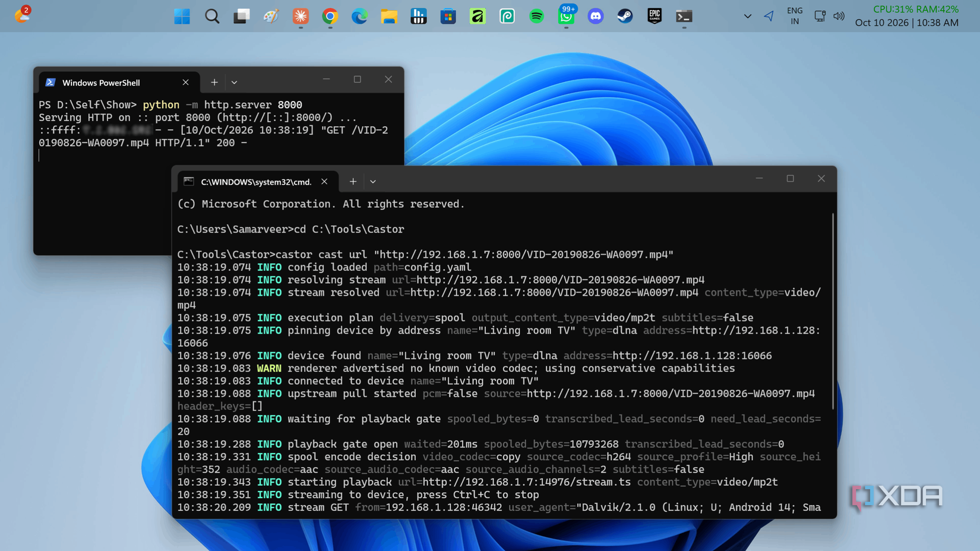Open Task View from taskbar
The width and height of the screenshot is (980, 551).
tap(241, 16)
